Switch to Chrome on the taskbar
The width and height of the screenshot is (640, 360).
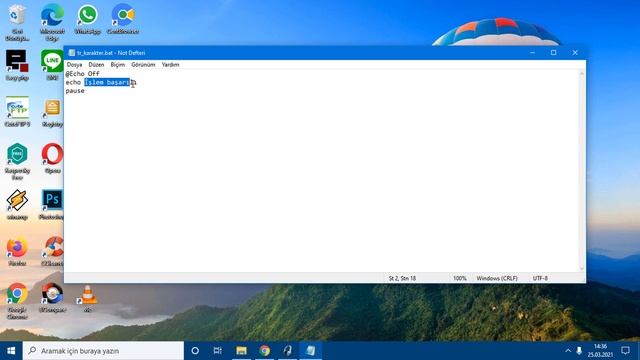coord(264,351)
